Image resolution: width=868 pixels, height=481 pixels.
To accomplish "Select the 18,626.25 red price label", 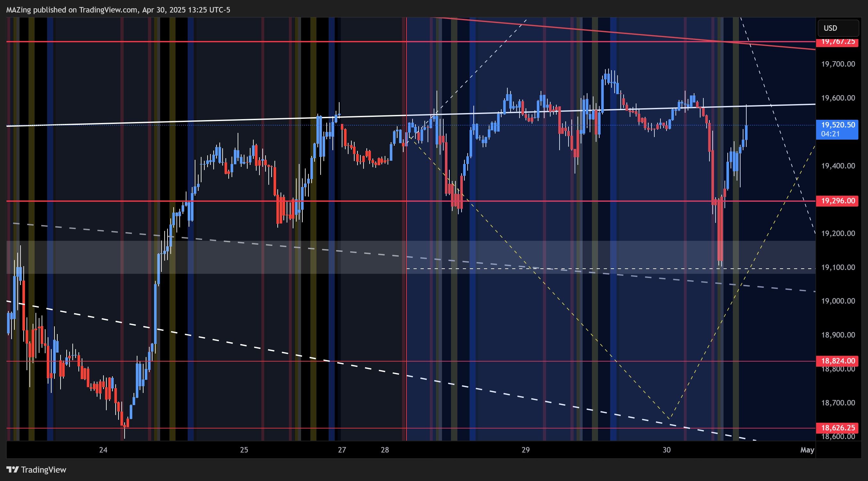I will coord(837,428).
